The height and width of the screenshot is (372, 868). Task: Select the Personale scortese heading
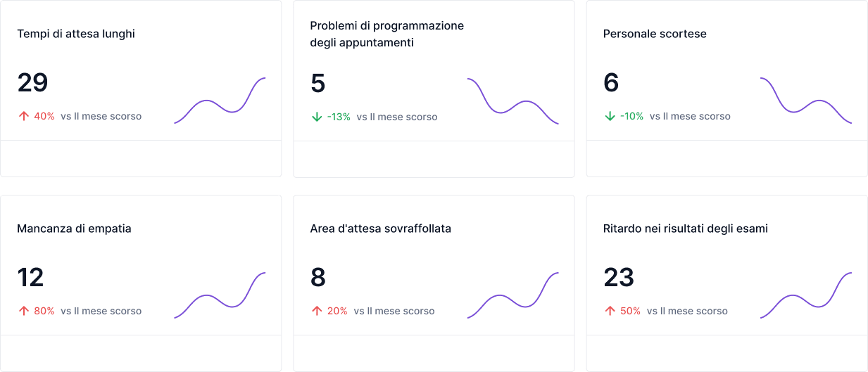point(655,34)
